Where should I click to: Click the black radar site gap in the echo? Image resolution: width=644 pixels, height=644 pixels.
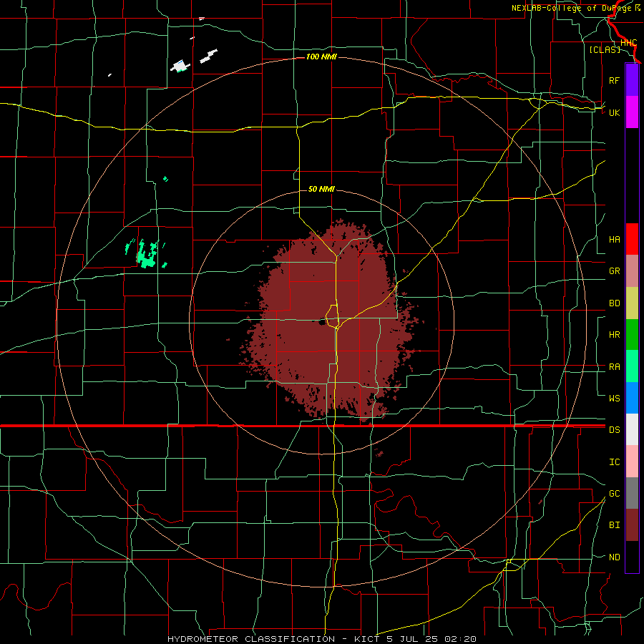coord(323,321)
